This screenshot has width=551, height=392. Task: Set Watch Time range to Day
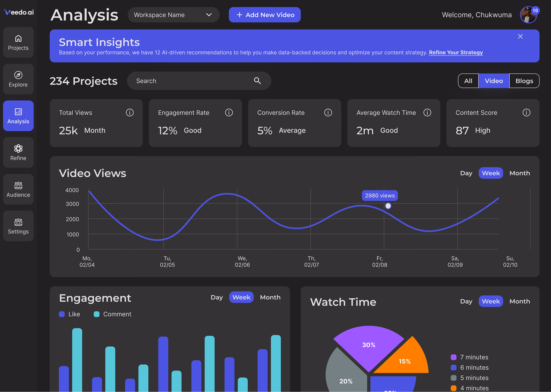466,301
